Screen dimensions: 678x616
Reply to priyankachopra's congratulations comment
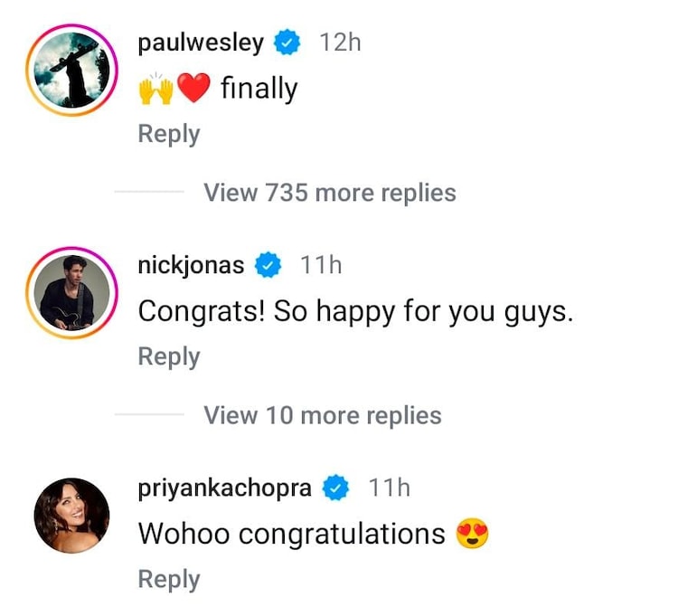coord(168,580)
